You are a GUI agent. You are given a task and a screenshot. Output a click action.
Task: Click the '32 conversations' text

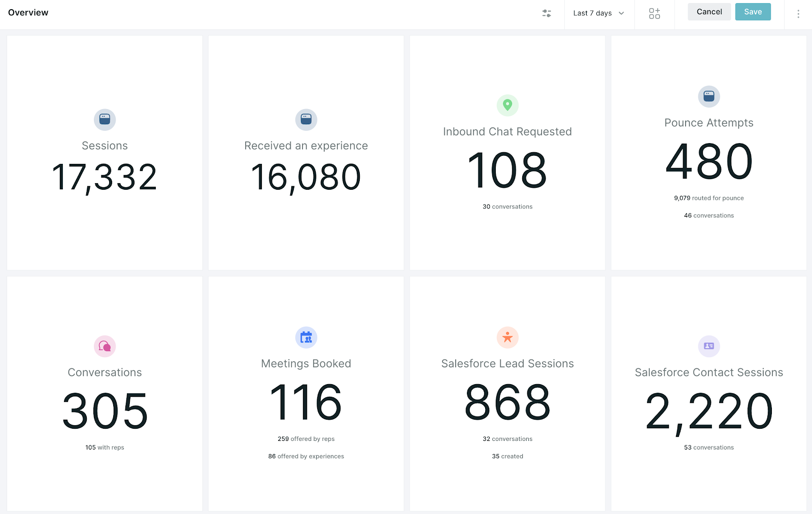point(507,439)
